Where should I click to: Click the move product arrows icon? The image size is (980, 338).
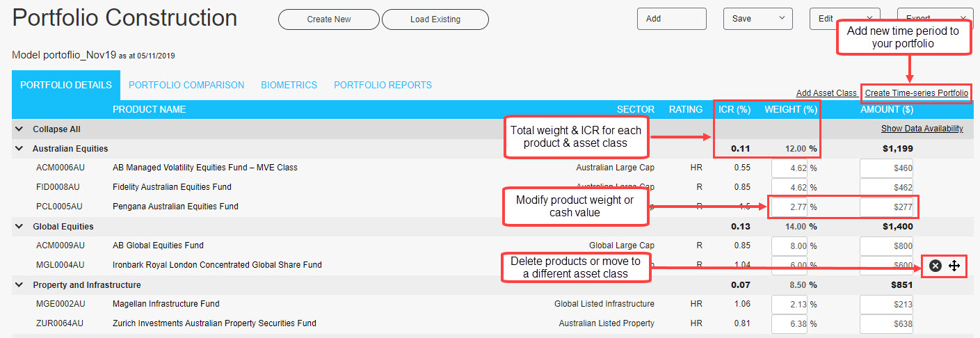coord(954,266)
